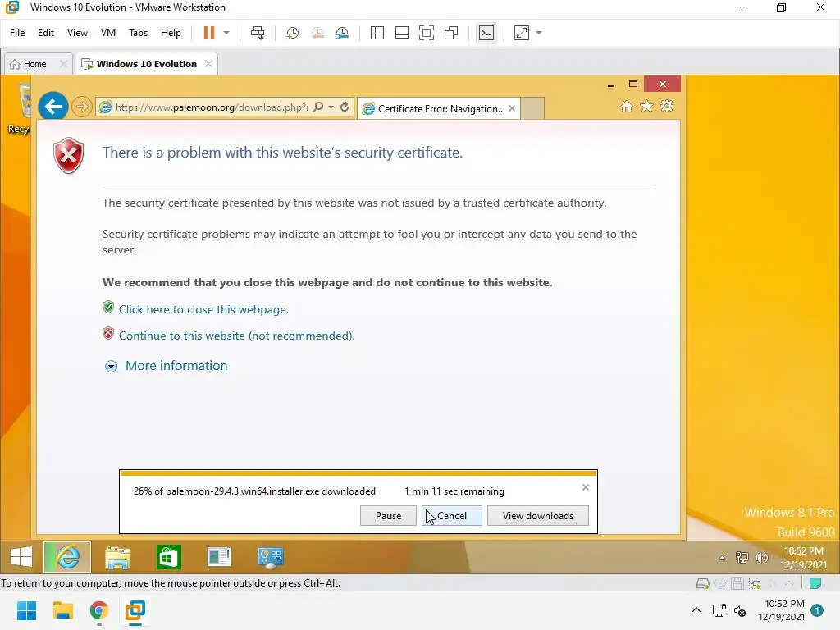Viewport: 840px width, 630px height.
Task: Click the guest clock 10:52 PM
Action: point(804,550)
